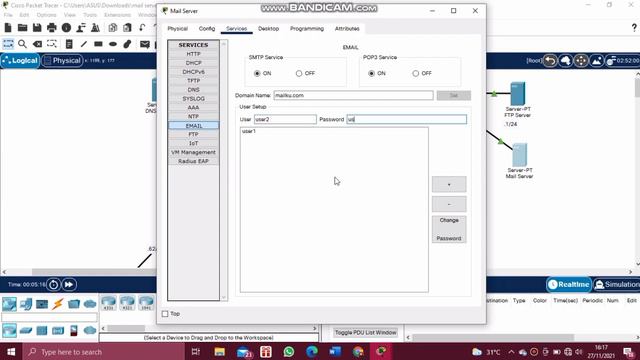Choose the Draw Ellipse tool
The height and width of the screenshot is (360, 640).
coord(113,44)
